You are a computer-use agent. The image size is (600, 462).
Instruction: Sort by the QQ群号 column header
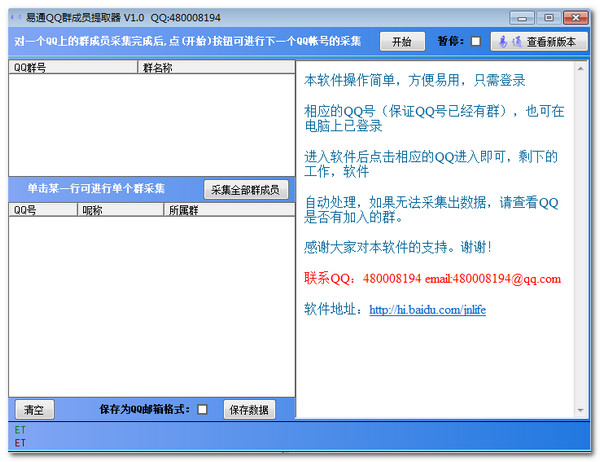coord(73,67)
